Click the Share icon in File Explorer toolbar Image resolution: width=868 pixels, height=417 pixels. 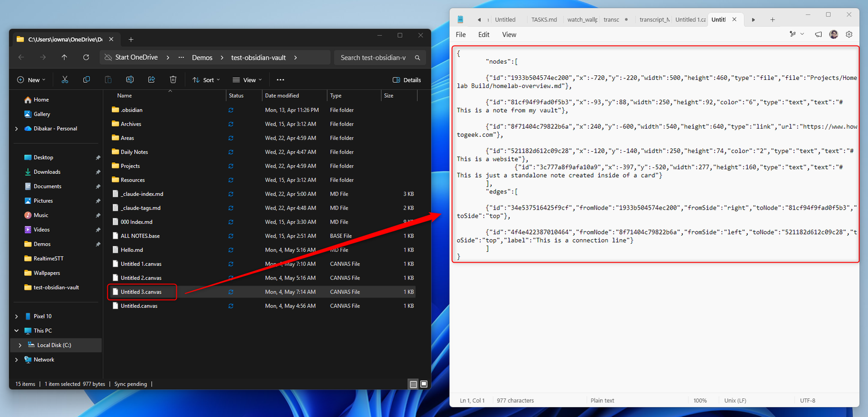pos(152,80)
